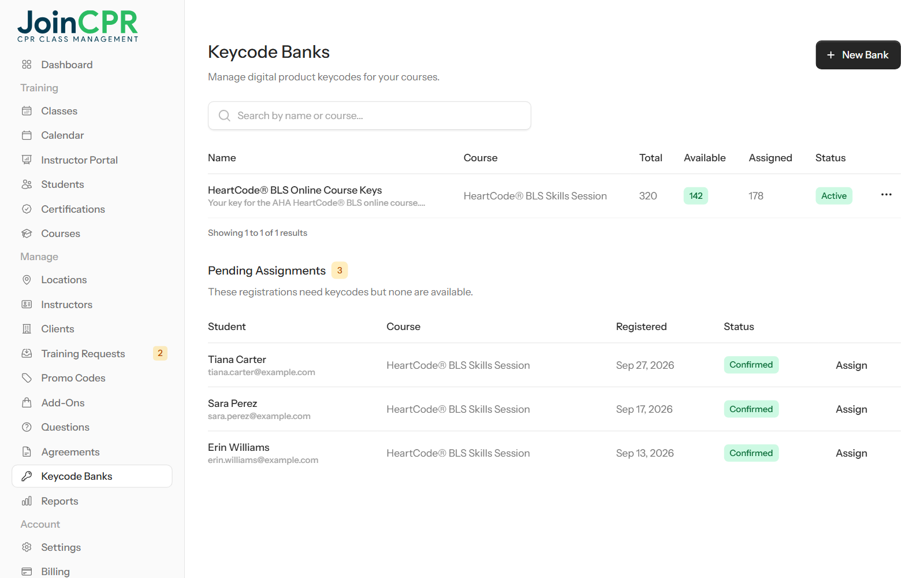Image resolution: width=924 pixels, height=578 pixels.
Task: Create a New Bank
Action: tap(858, 55)
